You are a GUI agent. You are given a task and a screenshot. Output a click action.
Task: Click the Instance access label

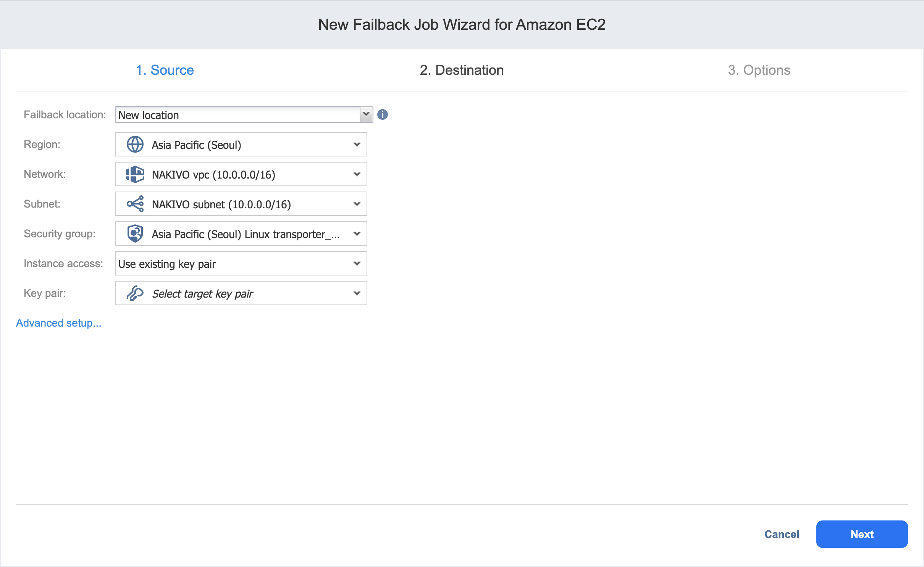pos(63,264)
